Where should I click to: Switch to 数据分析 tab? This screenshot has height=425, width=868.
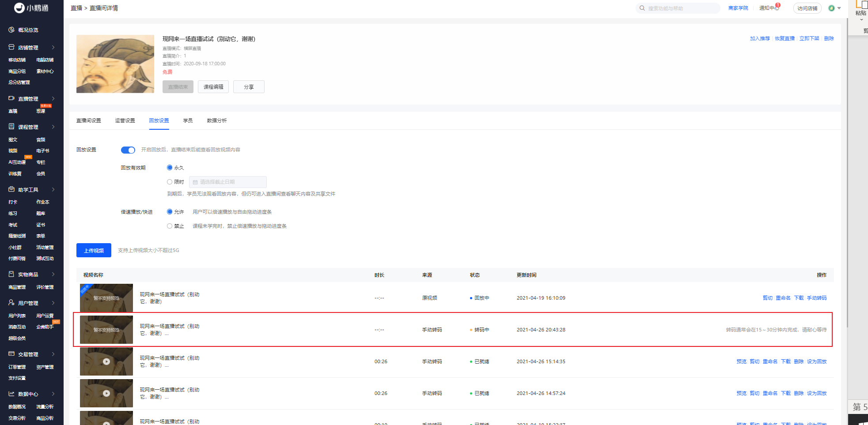(x=217, y=120)
